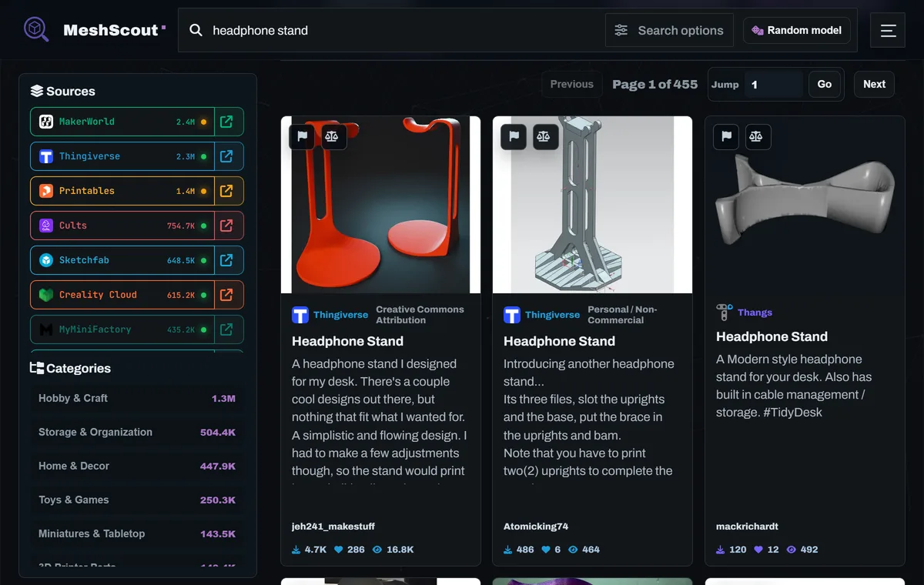Viewport: 924px width, 585px height.
Task: Click the search magnifier icon
Action: 196,30
